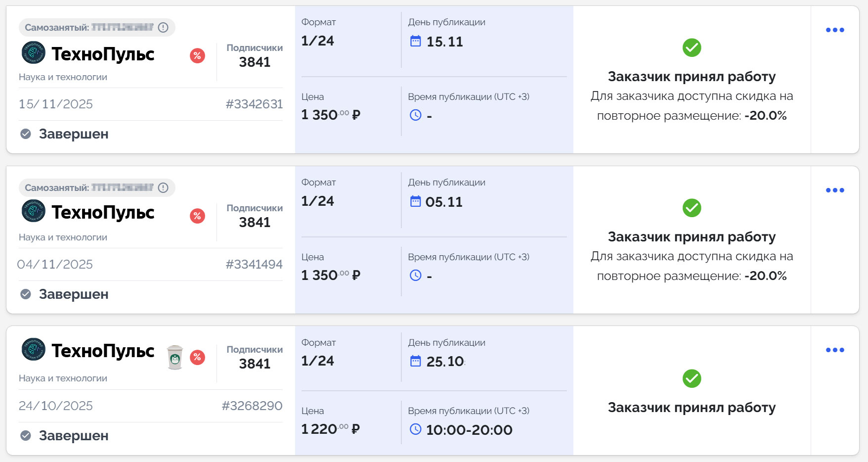Click info icon beside first Самозанятый badge
The height and width of the screenshot is (462, 868).
pos(163,28)
